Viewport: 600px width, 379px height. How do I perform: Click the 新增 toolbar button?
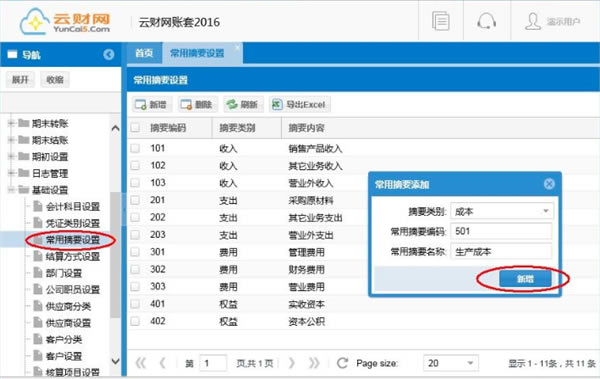[151, 105]
